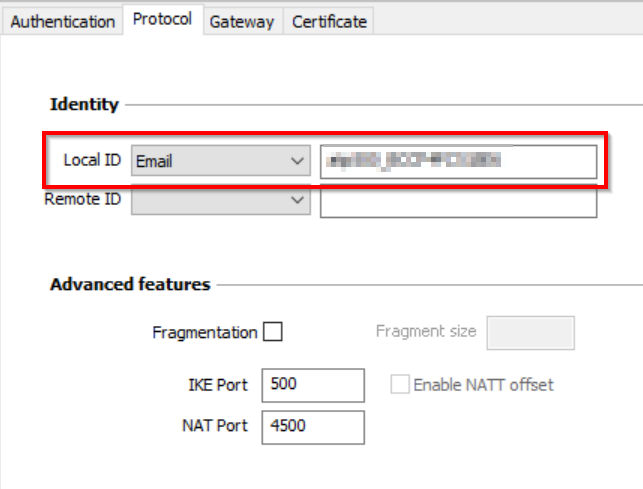Image resolution: width=643 pixels, height=489 pixels.
Task: Go to the Certificate tab
Action: pyautogui.click(x=329, y=21)
